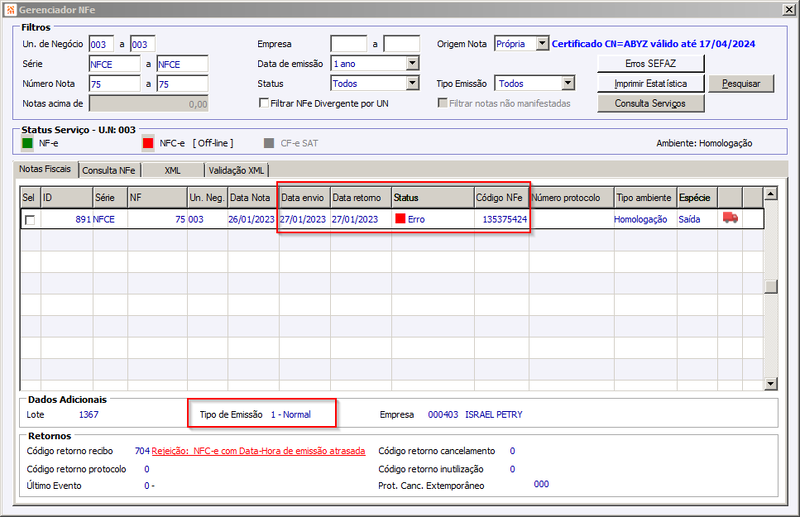Click Notas acima de field
This screenshot has width=800, height=517.
(x=148, y=104)
